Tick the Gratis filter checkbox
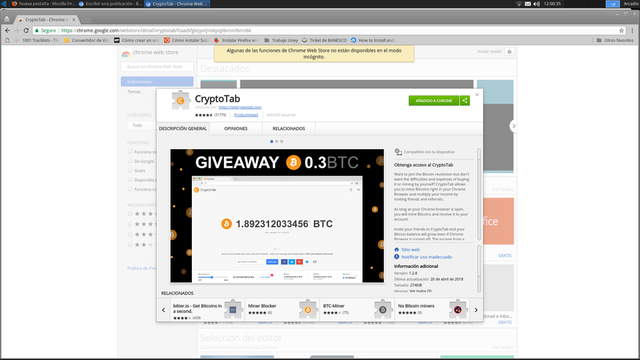Screen dimensions: 640x360 (130, 170)
